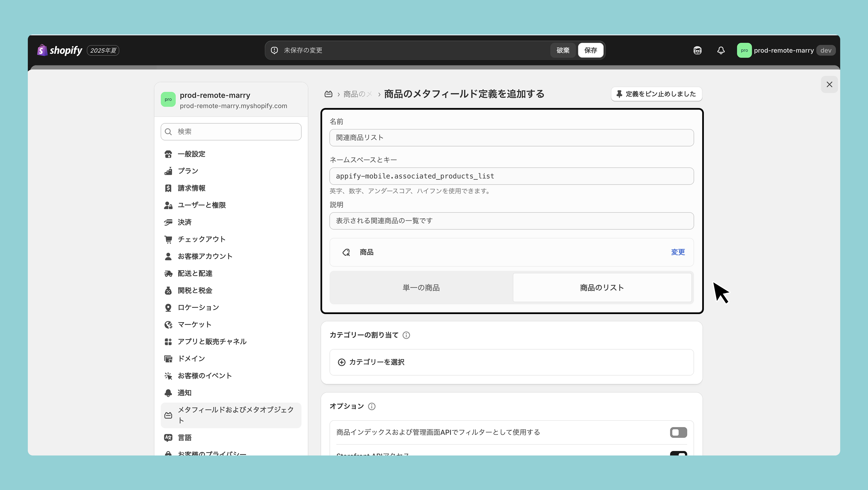
Task: Click the plus icon for カテゴリーを選択
Action: [341, 362]
